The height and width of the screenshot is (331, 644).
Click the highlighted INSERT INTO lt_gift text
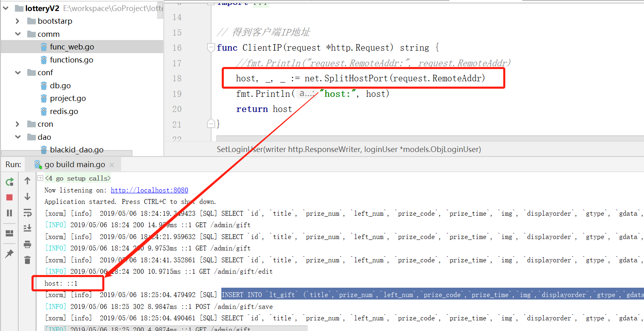click(x=432, y=295)
